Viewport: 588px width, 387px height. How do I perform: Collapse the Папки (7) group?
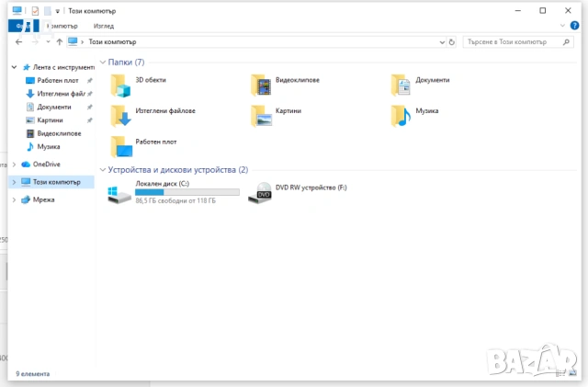(102, 62)
